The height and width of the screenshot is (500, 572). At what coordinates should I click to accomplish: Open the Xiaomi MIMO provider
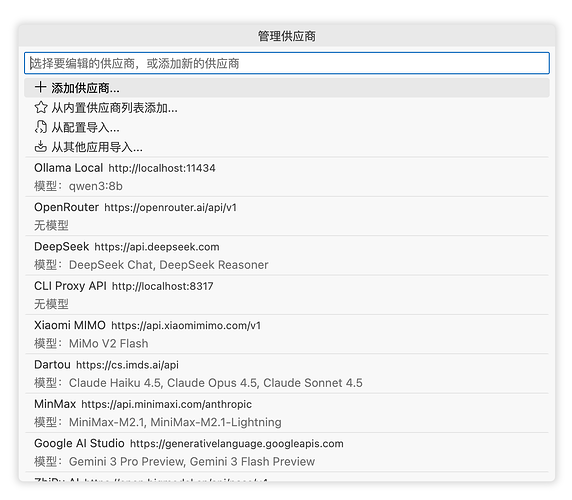tap(287, 334)
